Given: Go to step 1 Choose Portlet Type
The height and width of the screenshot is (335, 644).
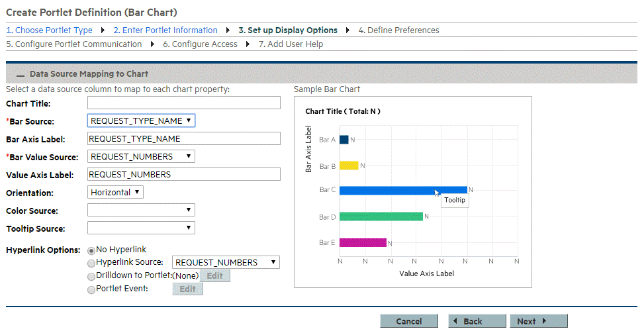Looking at the screenshot, I should pos(54,30).
